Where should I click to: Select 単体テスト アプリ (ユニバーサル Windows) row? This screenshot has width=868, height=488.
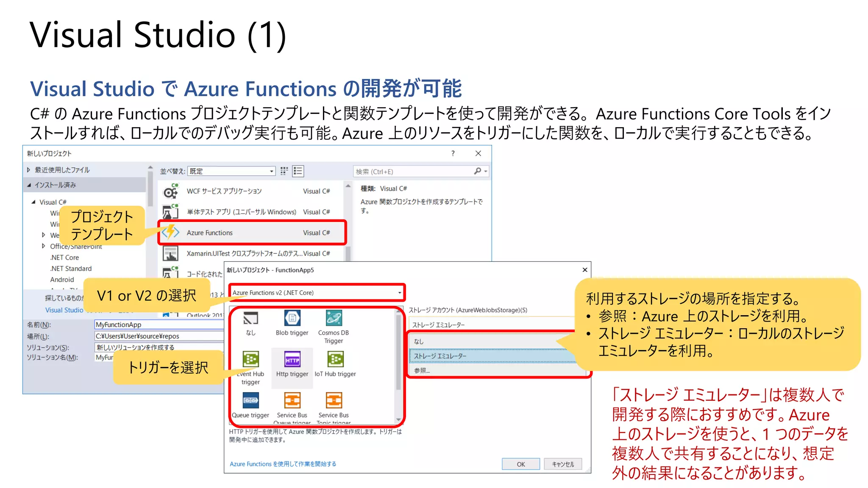pos(253,212)
